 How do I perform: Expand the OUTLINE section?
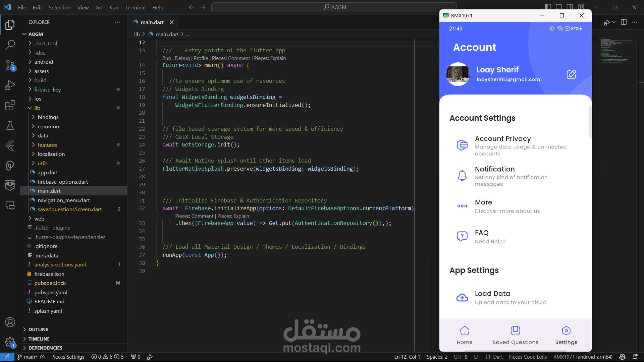(38, 329)
